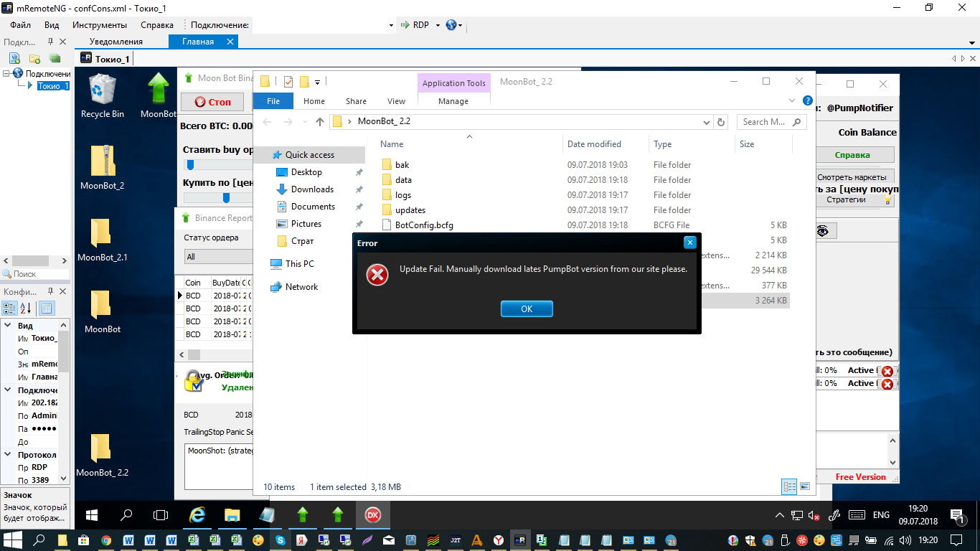The image size is (980, 551).
Task: Select Quick access in Explorer navigation pane
Action: (310, 155)
